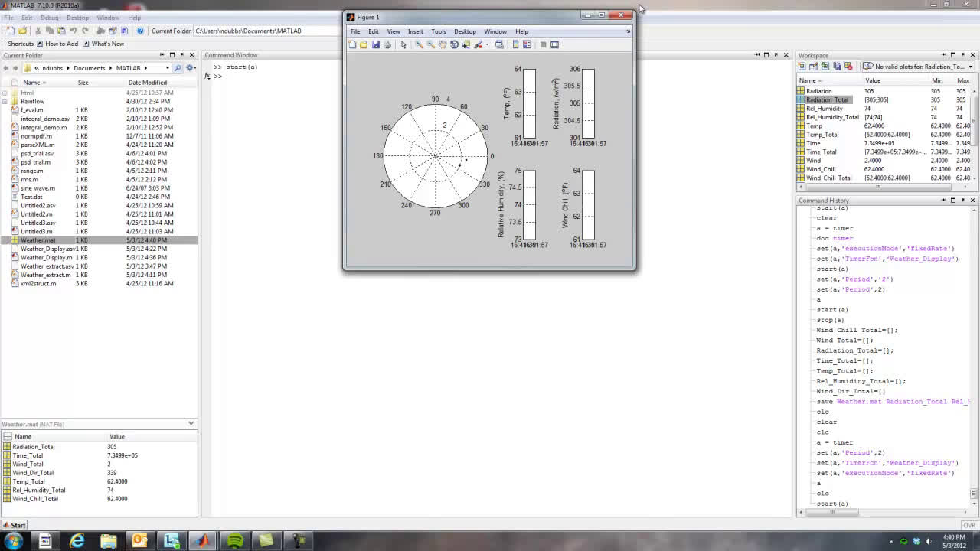Open the Debug menu in MATLAB
Viewport: 980px width, 551px height.
(48, 16)
